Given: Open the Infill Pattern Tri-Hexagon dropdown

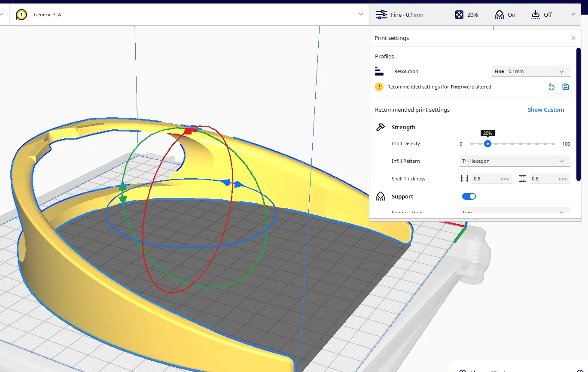Looking at the screenshot, I should [x=514, y=161].
